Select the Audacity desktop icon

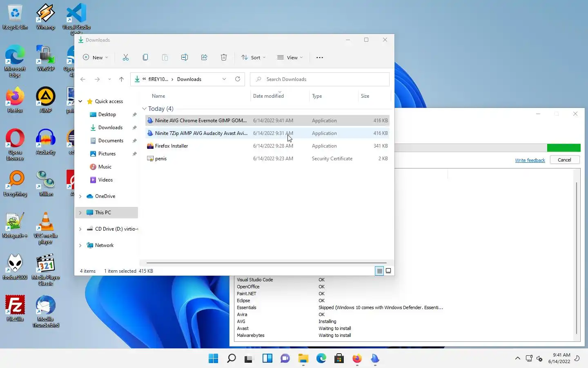[x=45, y=142]
